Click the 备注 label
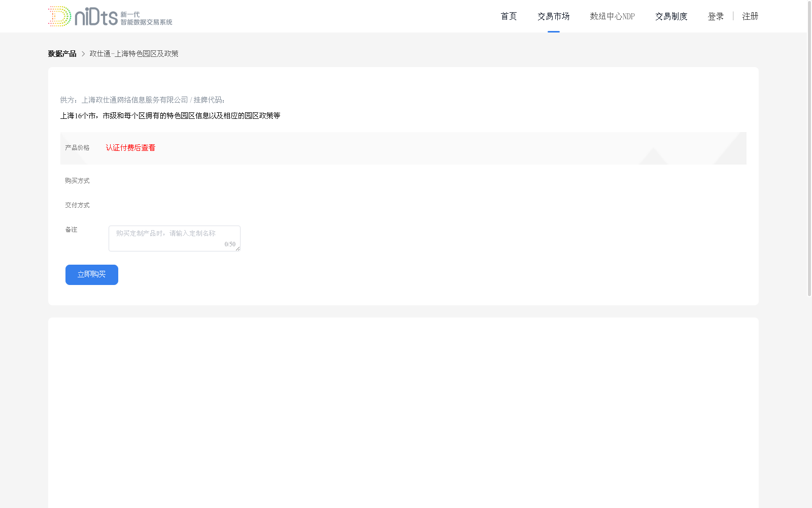 pyautogui.click(x=71, y=230)
